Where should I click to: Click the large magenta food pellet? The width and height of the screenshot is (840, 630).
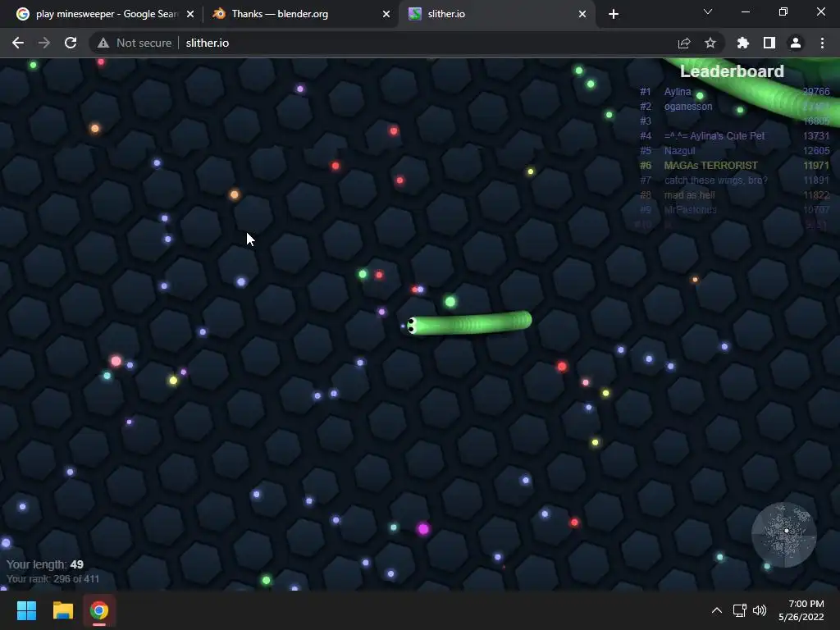pos(423,529)
